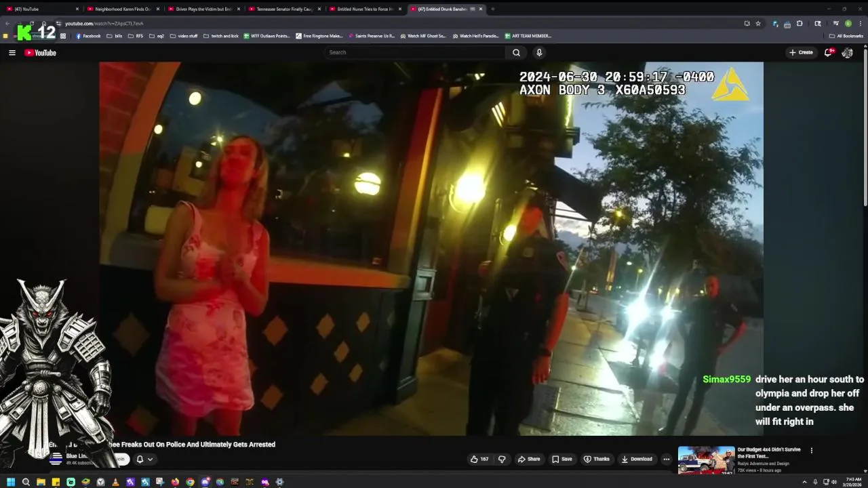Viewport: 868px width, 488px height.
Task: Open Watch MF Ghost bookmark
Action: [423, 36]
